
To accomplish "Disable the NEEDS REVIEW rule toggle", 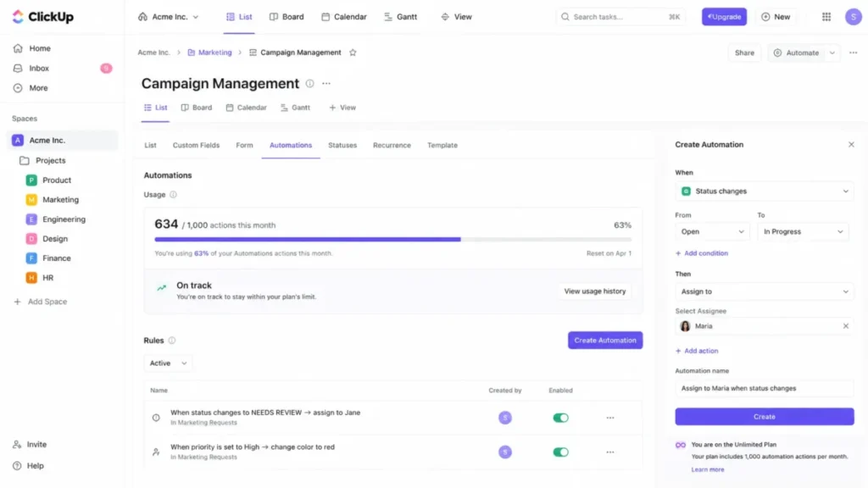I will (560, 418).
